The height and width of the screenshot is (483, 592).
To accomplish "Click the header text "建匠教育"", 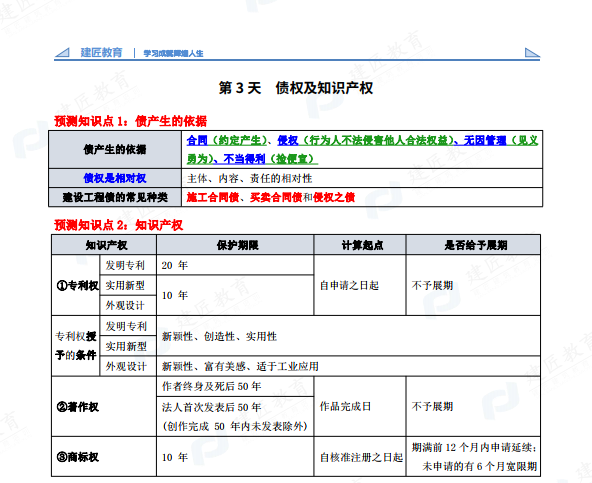I will click(x=102, y=52).
